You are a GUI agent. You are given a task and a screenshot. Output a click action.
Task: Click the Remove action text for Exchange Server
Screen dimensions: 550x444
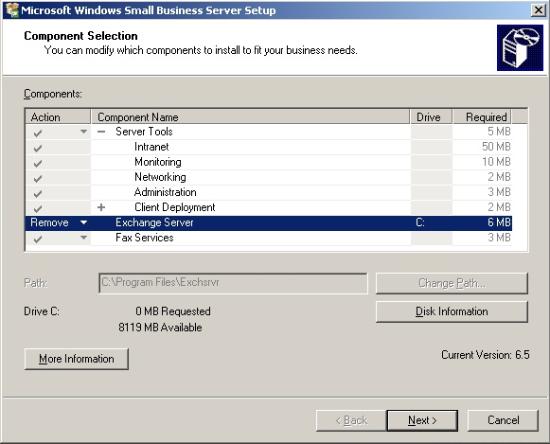[49, 222]
